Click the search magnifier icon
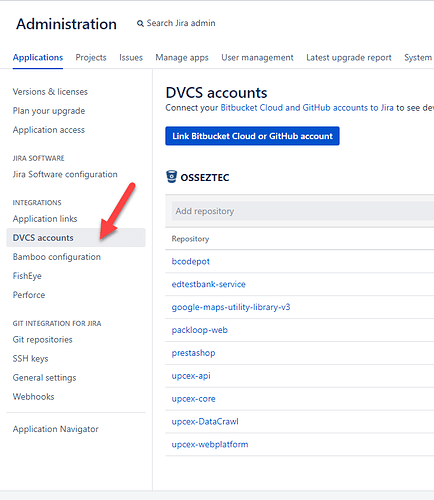This screenshot has width=434, height=500. point(140,24)
